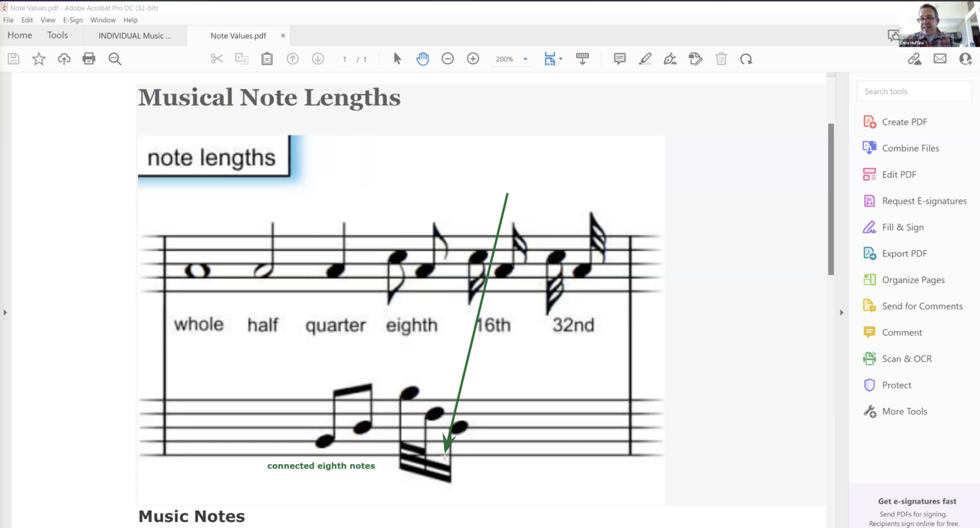The image size is (980, 528).
Task: Activate the Hand tool
Action: click(422, 59)
